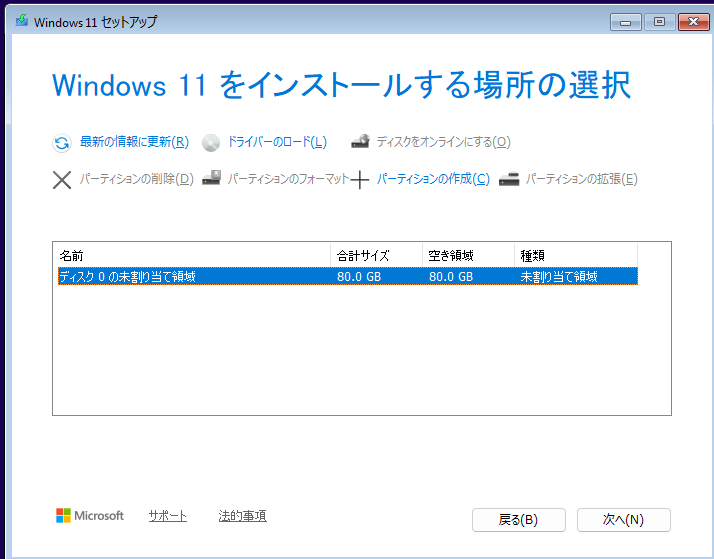The image size is (714, 559).
Task: Click the 80.0 GB free space cell
Action: tap(451, 277)
